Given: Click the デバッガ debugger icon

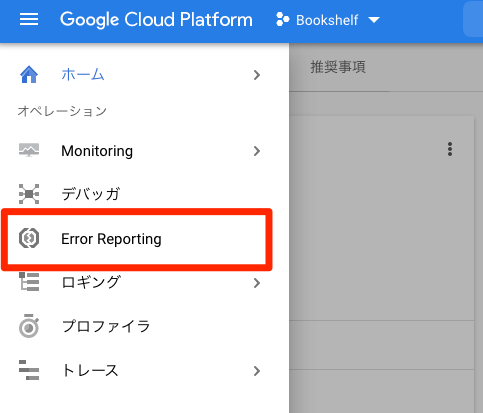Looking at the screenshot, I should point(29,194).
